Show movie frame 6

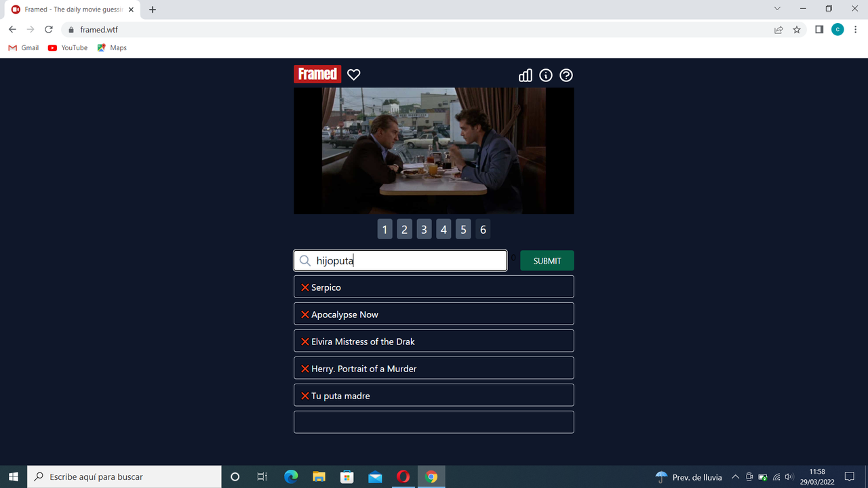click(x=483, y=229)
